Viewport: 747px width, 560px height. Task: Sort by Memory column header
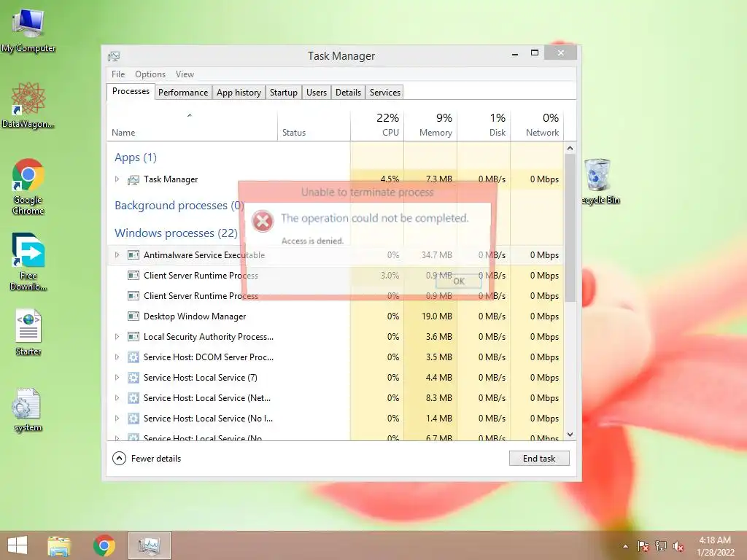click(x=430, y=125)
